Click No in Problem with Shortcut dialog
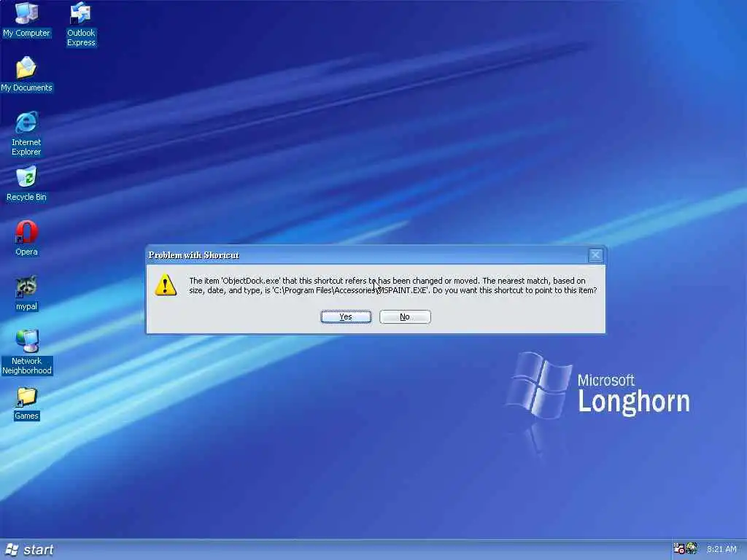The image size is (747, 560). (x=405, y=316)
